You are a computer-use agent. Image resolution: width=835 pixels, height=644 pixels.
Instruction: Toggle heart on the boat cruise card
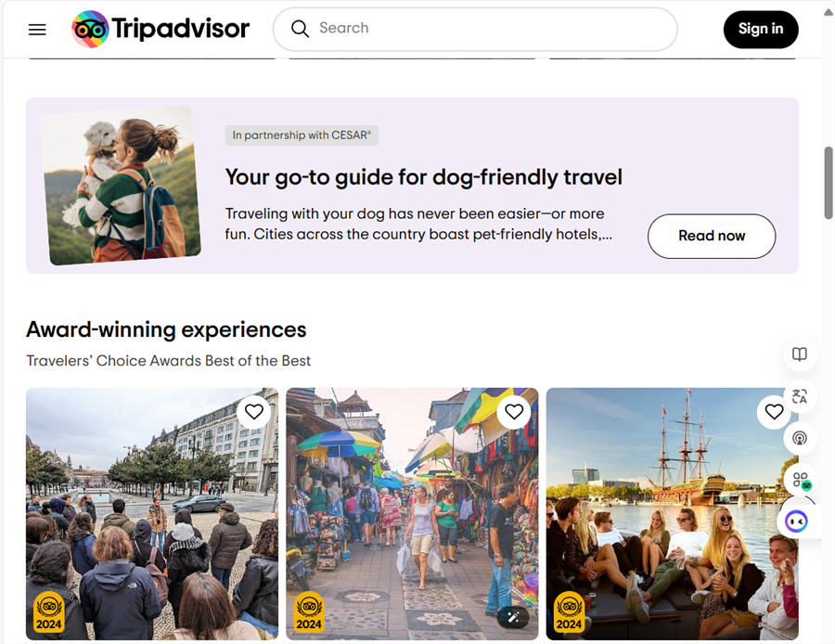click(773, 412)
